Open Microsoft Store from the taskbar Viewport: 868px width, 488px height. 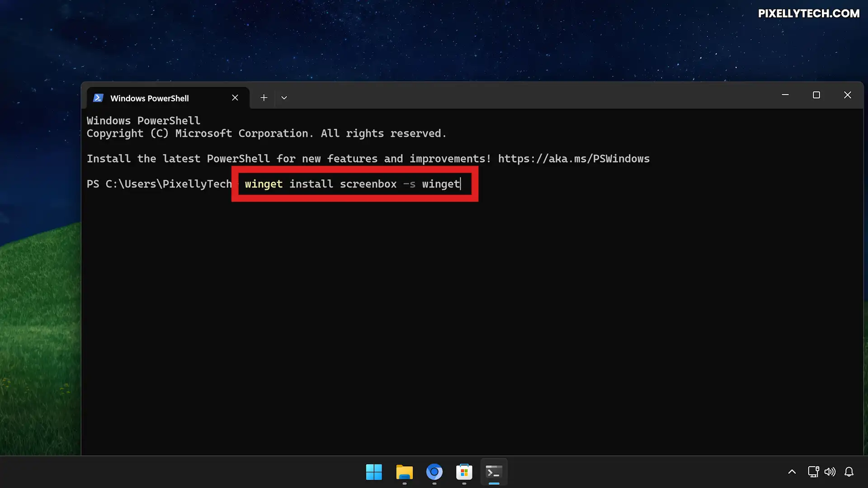[464, 472]
